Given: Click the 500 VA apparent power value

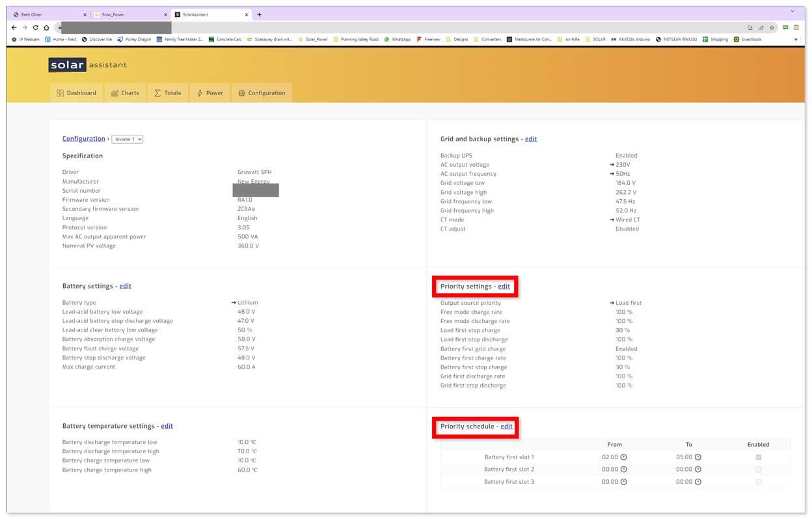Looking at the screenshot, I should click(248, 237).
